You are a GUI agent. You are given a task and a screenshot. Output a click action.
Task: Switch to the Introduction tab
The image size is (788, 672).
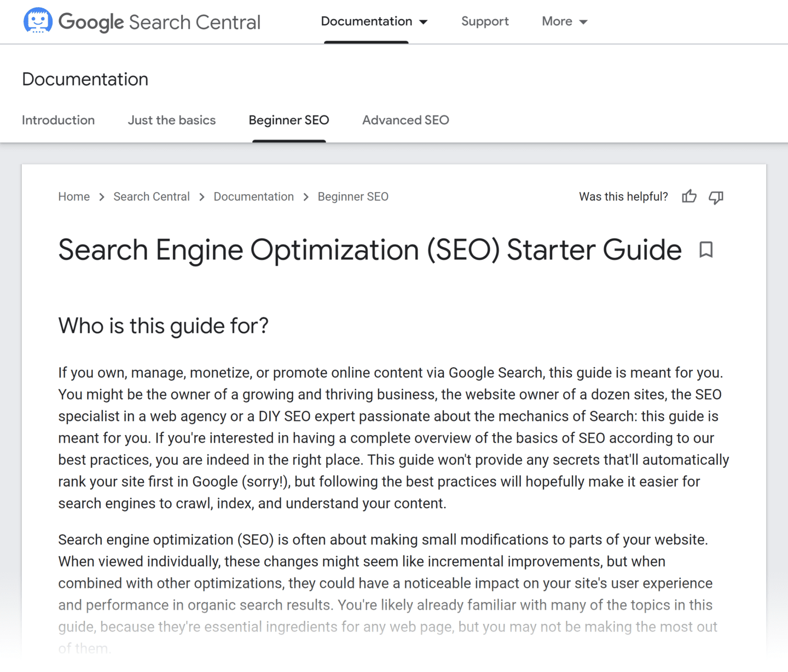tap(58, 120)
